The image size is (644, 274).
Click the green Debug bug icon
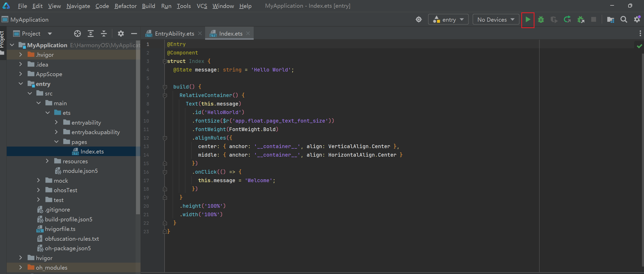click(541, 20)
